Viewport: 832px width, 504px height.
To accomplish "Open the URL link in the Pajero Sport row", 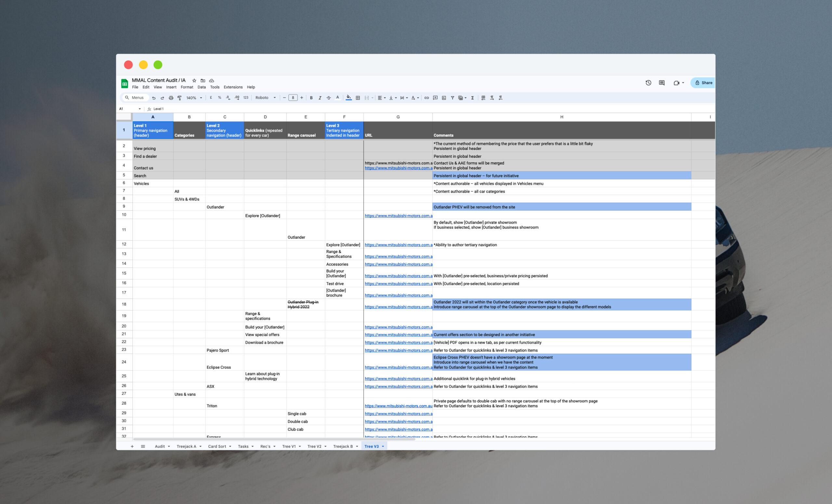I will 398,350.
